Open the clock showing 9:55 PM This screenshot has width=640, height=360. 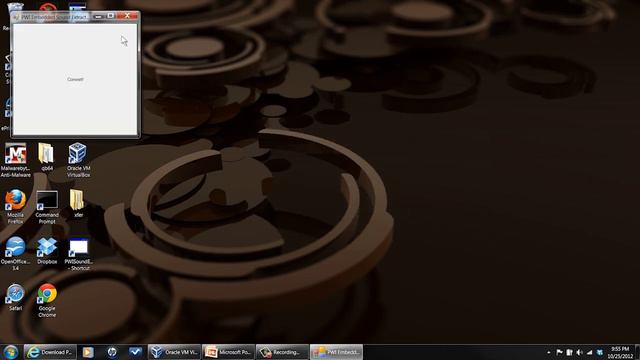[x=620, y=352]
